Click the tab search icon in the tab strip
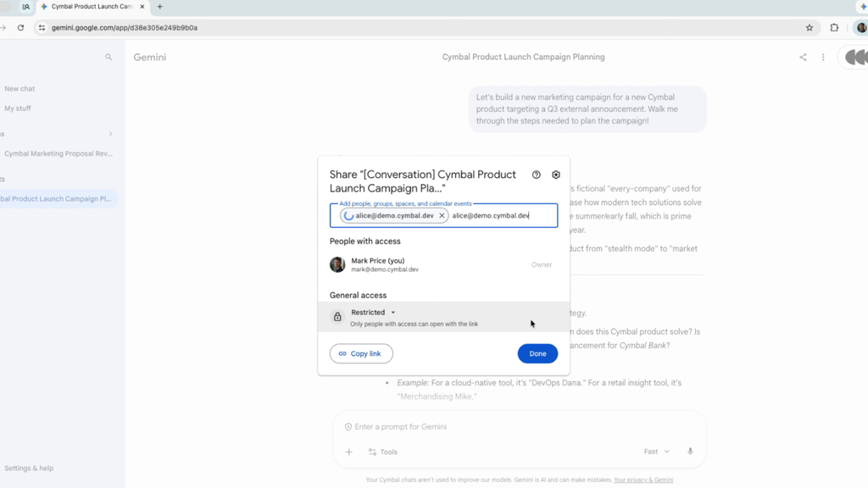 click(26, 7)
